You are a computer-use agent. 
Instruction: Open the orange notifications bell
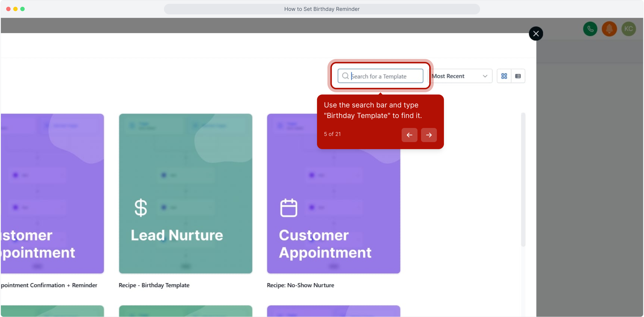point(609,29)
